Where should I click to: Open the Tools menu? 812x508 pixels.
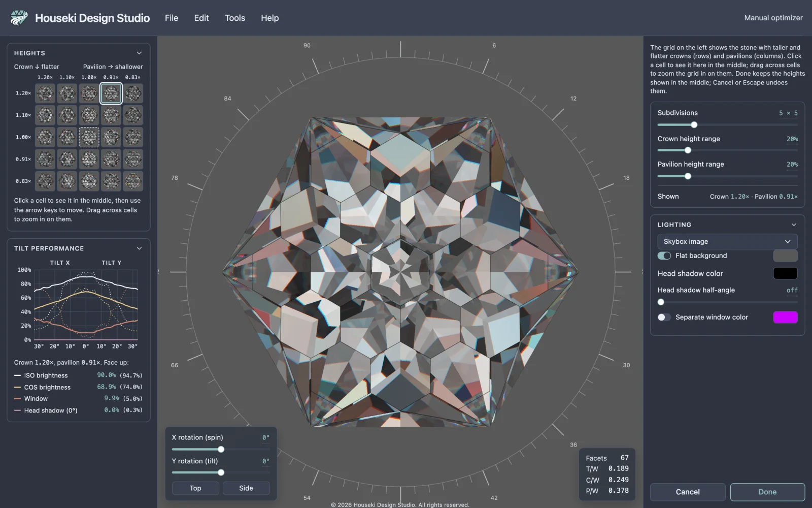click(235, 18)
